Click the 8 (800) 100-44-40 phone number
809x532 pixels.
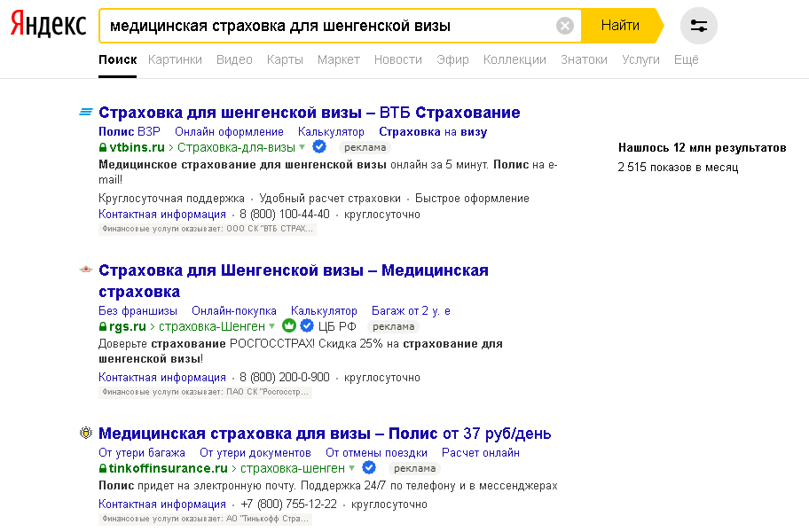(x=284, y=214)
